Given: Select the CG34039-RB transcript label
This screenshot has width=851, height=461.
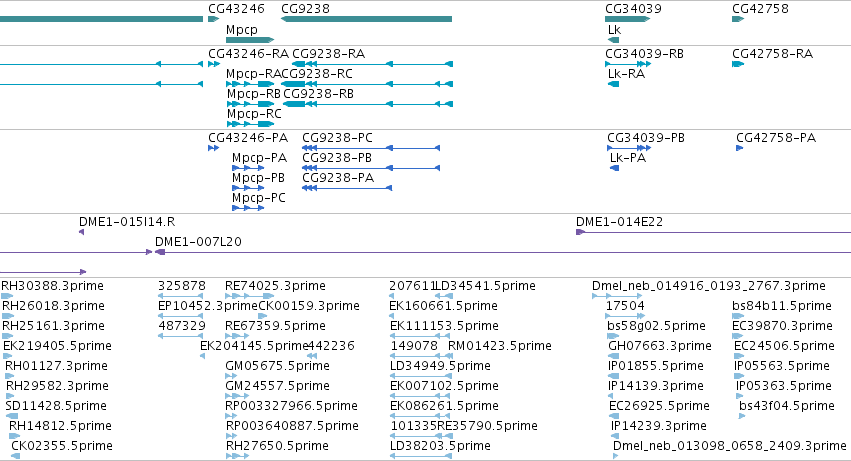Looking at the screenshot, I should [x=644, y=54].
